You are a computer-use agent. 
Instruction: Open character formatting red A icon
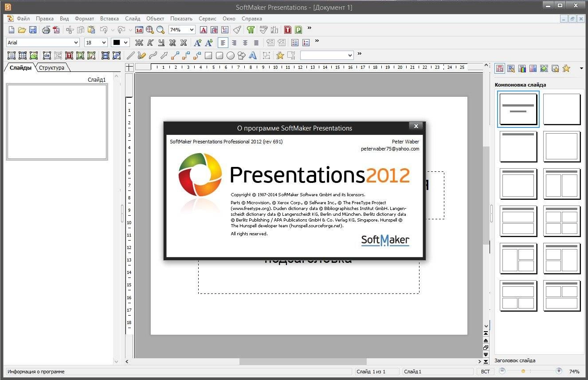click(203, 30)
